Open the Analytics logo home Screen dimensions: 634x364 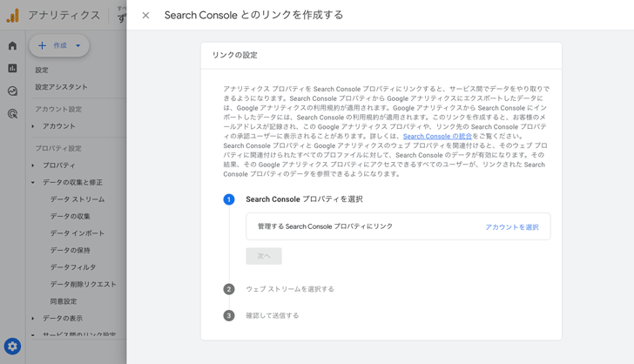(x=12, y=16)
